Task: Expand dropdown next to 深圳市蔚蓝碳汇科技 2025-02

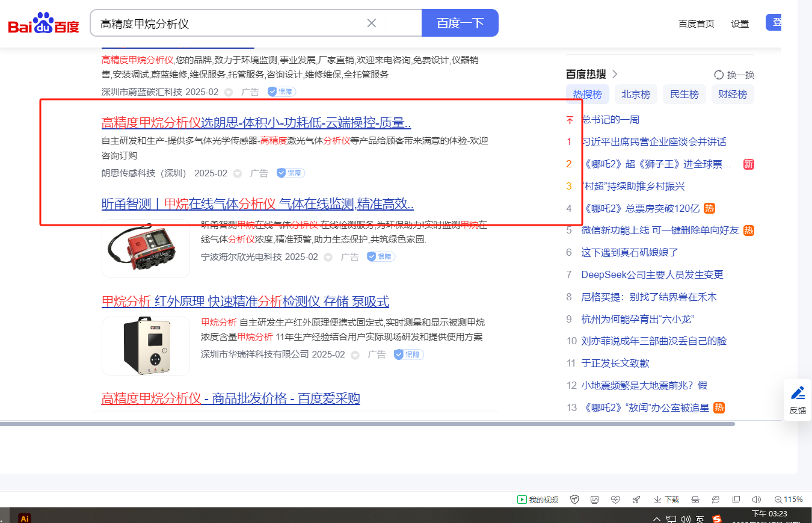Action: 229,93
